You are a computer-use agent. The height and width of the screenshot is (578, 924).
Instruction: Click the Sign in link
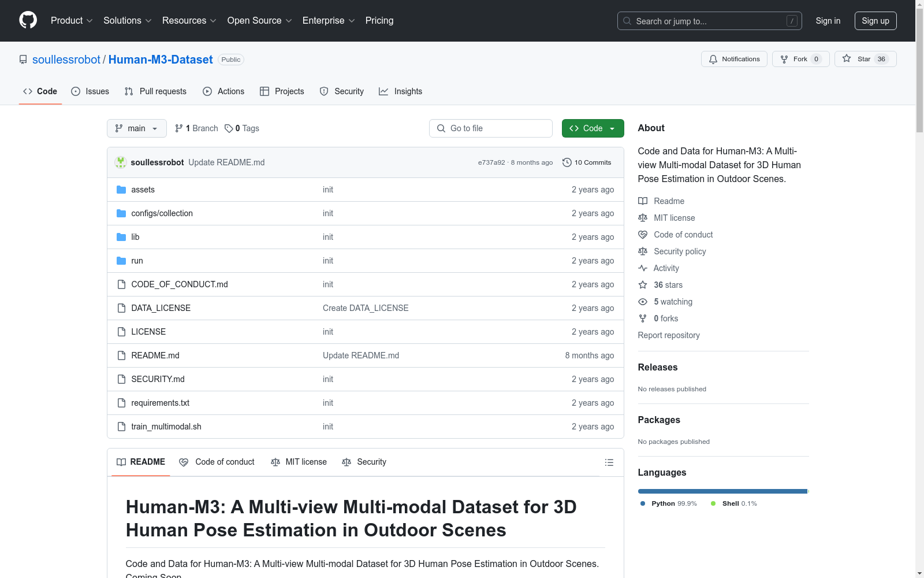828,21
